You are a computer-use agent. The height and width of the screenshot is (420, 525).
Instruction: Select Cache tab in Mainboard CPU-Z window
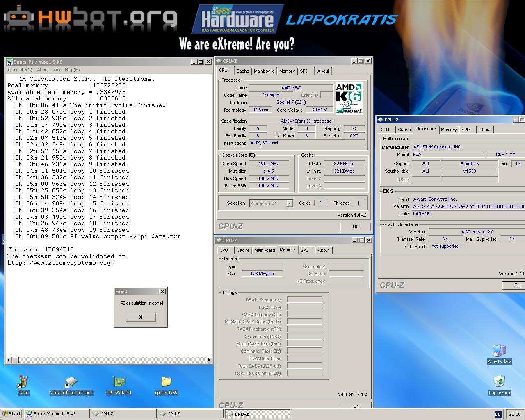point(404,130)
